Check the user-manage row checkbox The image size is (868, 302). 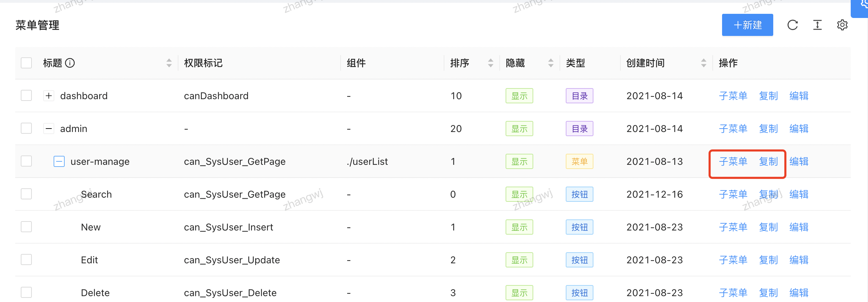coord(26,161)
